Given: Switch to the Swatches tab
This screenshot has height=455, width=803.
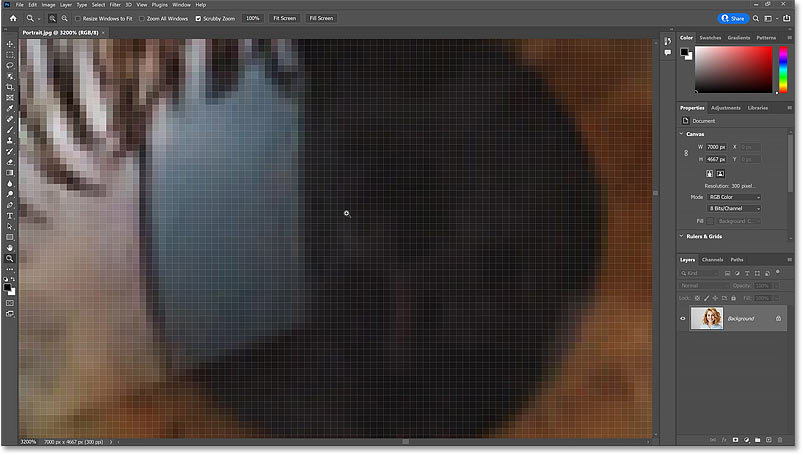Looking at the screenshot, I should click(710, 38).
